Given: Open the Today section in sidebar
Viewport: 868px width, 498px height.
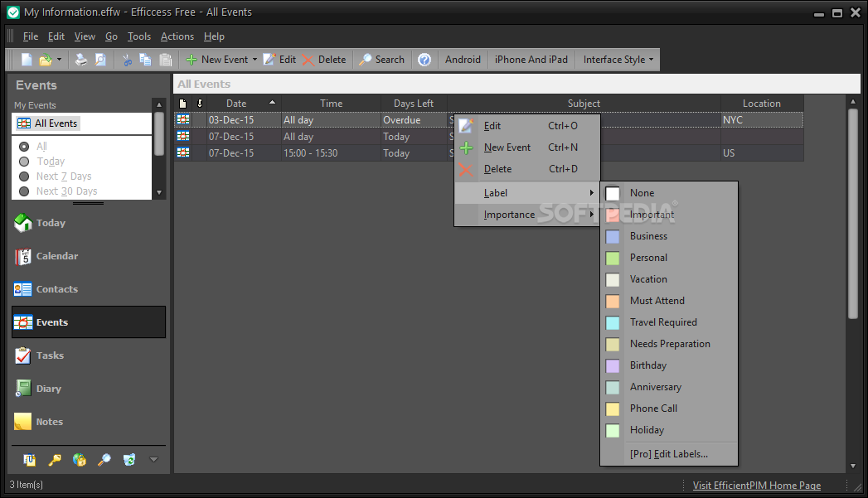Looking at the screenshot, I should (89, 223).
